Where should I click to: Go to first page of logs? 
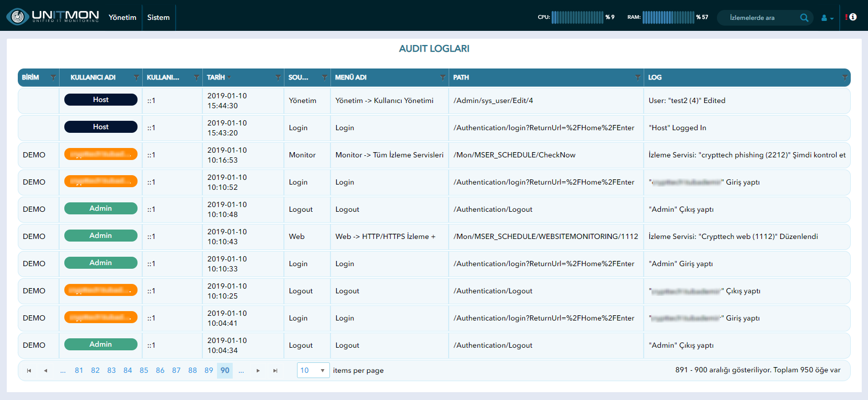tap(29, 371)
